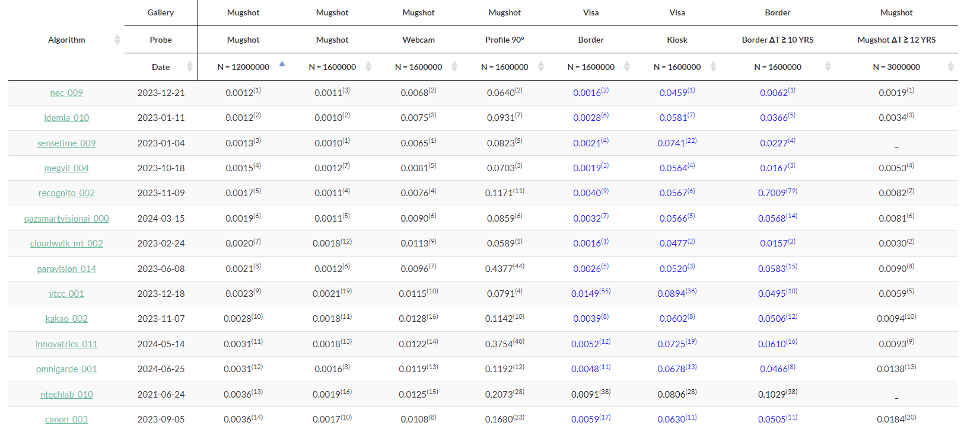980x429 pixels.
Task: Click the 0.0459 Kiosk value for nec_009
Action: point(673,93)
